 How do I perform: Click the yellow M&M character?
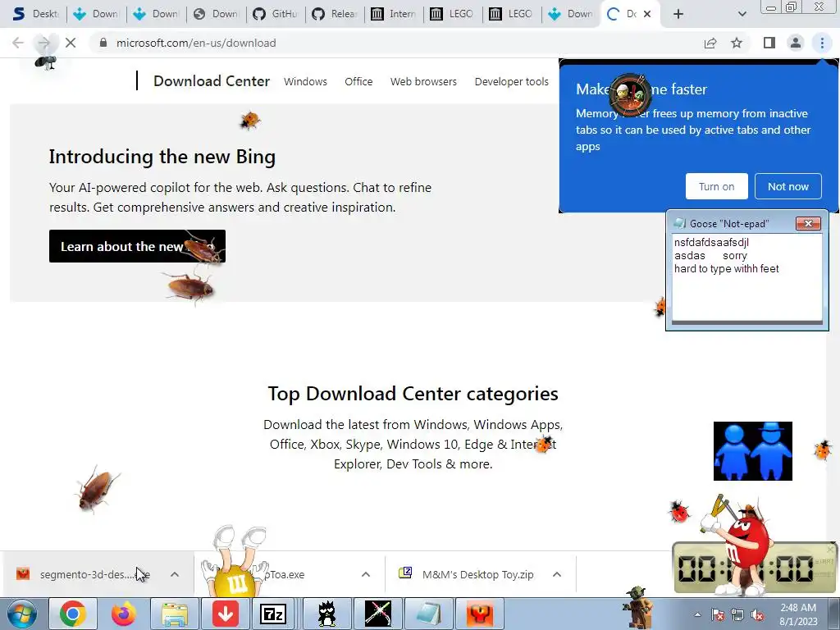[235, 563]
